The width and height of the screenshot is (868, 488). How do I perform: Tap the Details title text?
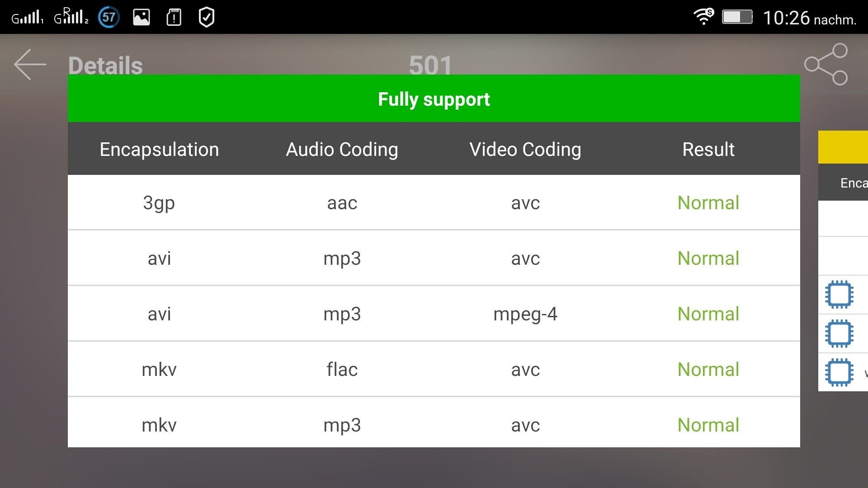click(x=105, y=66)
